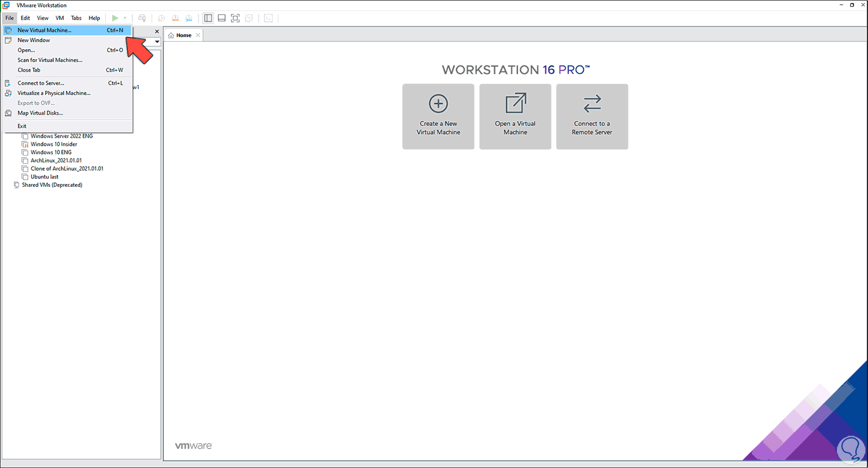Click the console view toolbar icon
This screenshot has width=868, height=468.
pyautogui.click(x=269, y=18)
